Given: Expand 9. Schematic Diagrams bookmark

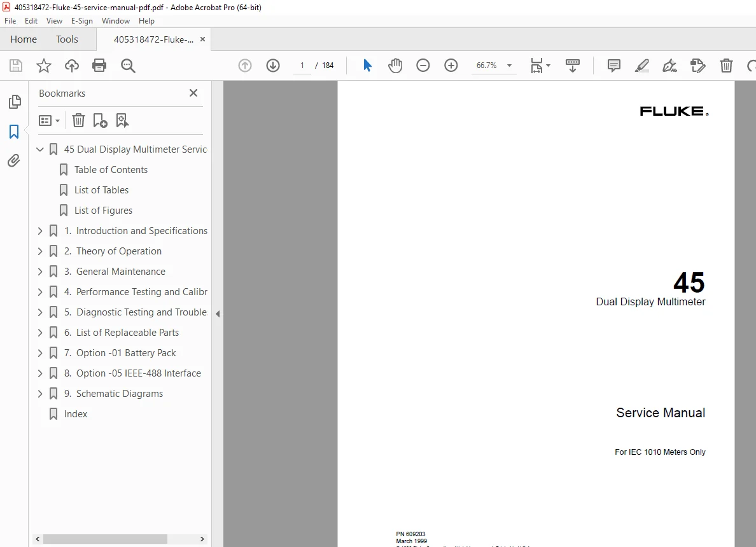Looking at the screenshot, I should [40, 394].
